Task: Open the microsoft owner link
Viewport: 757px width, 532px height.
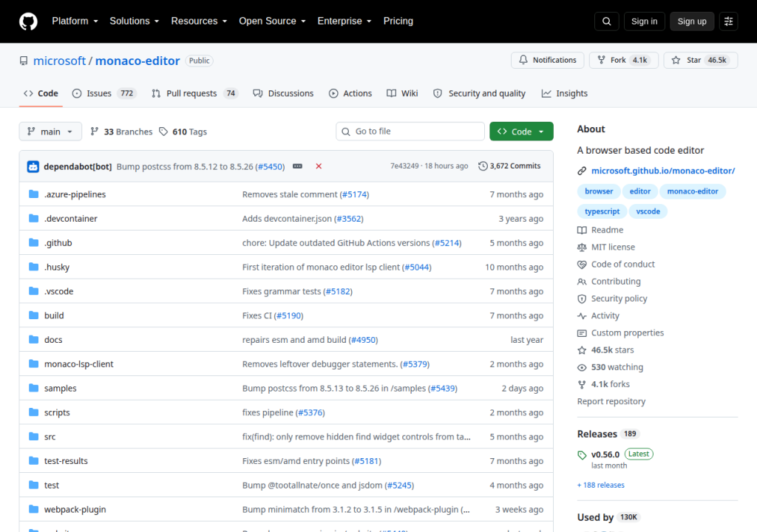Action: (x=59, y=61)
